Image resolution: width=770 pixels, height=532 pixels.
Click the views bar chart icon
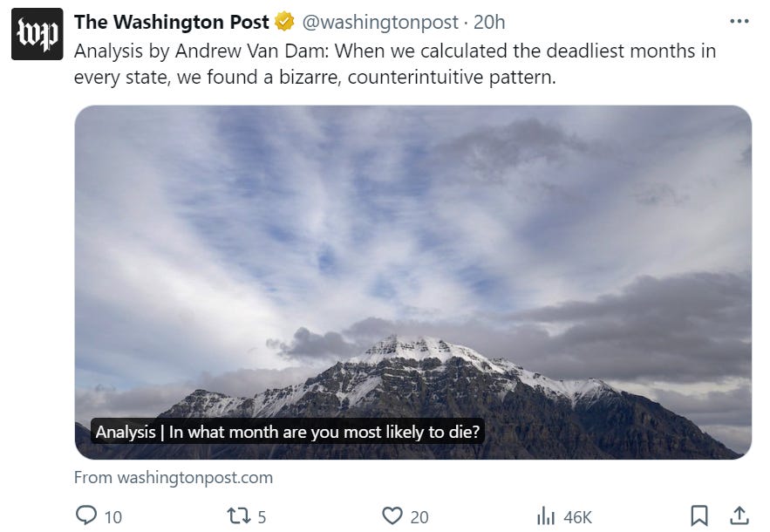tap(546, 516)
